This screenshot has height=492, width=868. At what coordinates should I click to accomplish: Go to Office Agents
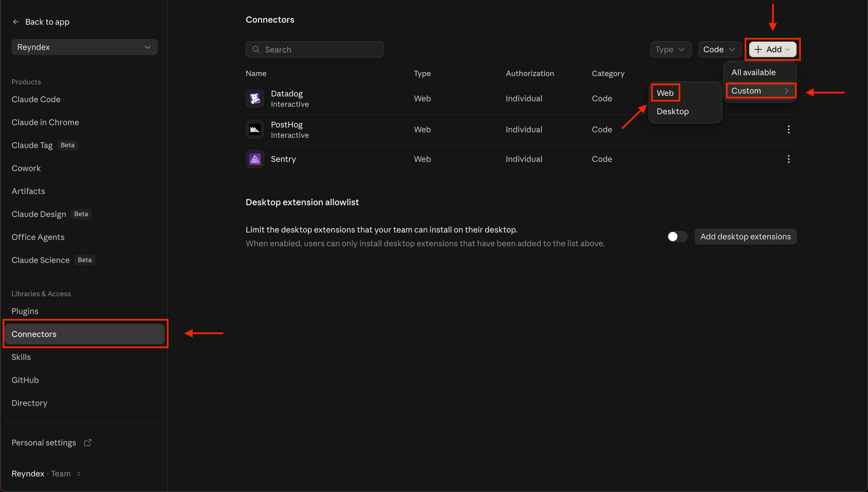[x=38, y=237]
